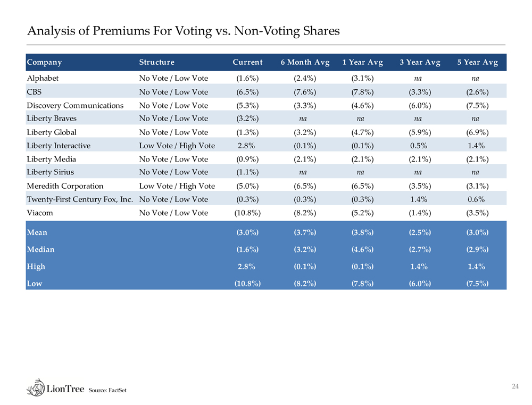Click the Median summary row label
Image resolution: width=532 pixels, height=405 pixels.
40,249
